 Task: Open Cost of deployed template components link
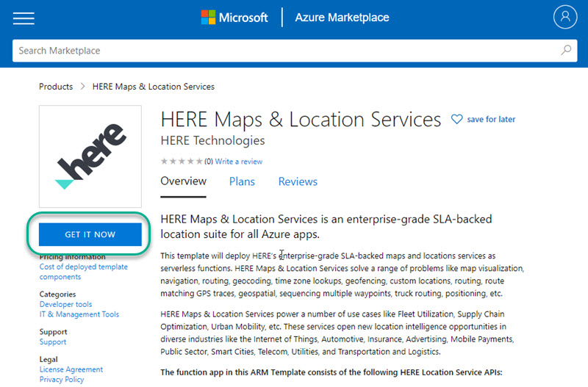84,272
